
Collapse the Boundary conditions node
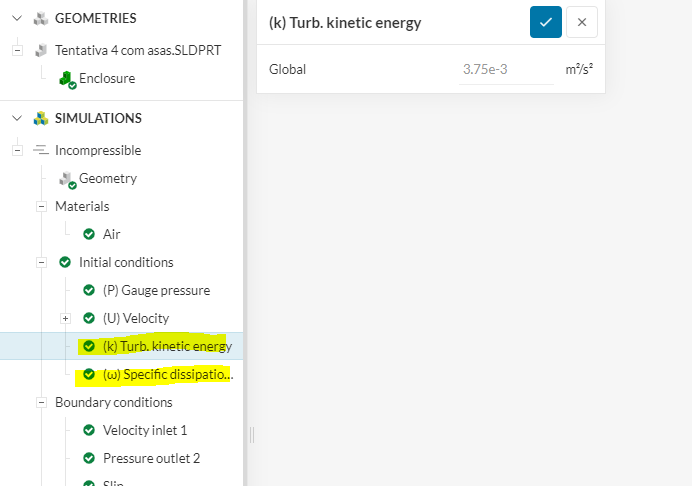[41, 402]
